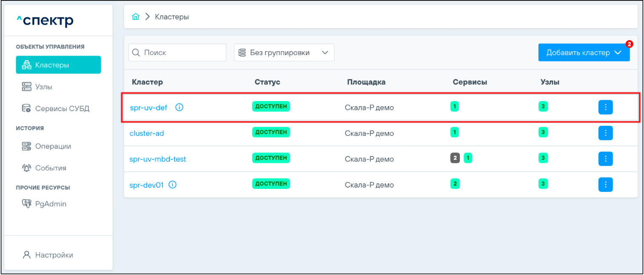The width and height of the screenshot is (644, 275).
Task: Expand the Без группировки grouping dropdown
Action: [284, 52]
